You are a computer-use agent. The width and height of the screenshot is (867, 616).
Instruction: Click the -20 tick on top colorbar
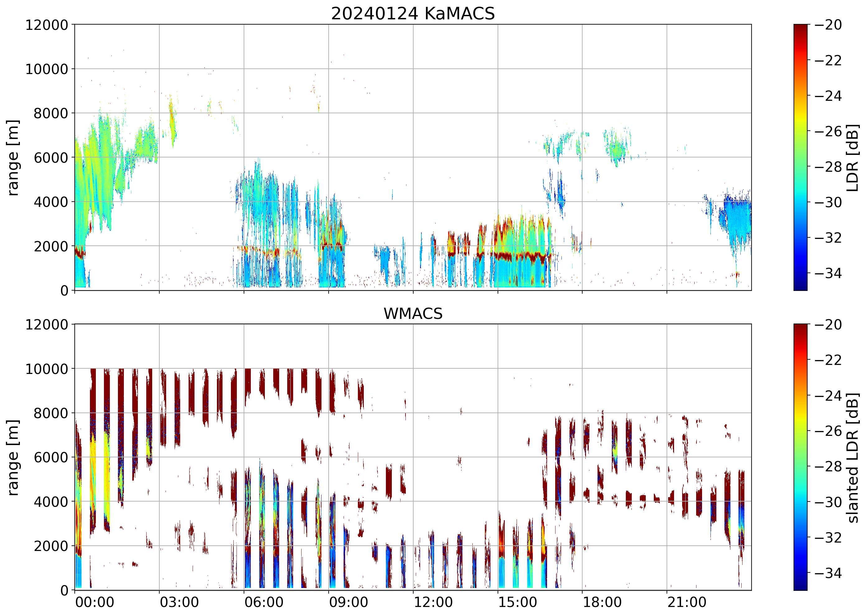pos(828,25)
